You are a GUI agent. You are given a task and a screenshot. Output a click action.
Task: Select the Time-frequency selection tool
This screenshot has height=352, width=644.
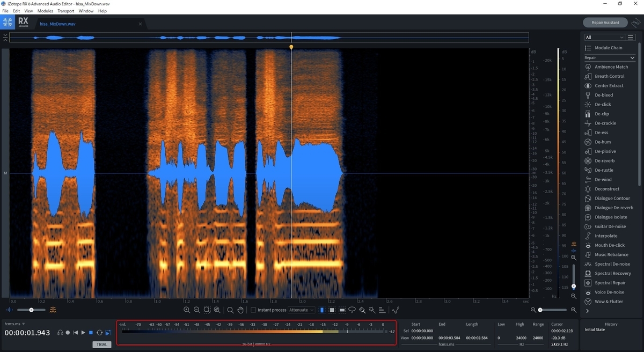(332, 310)
